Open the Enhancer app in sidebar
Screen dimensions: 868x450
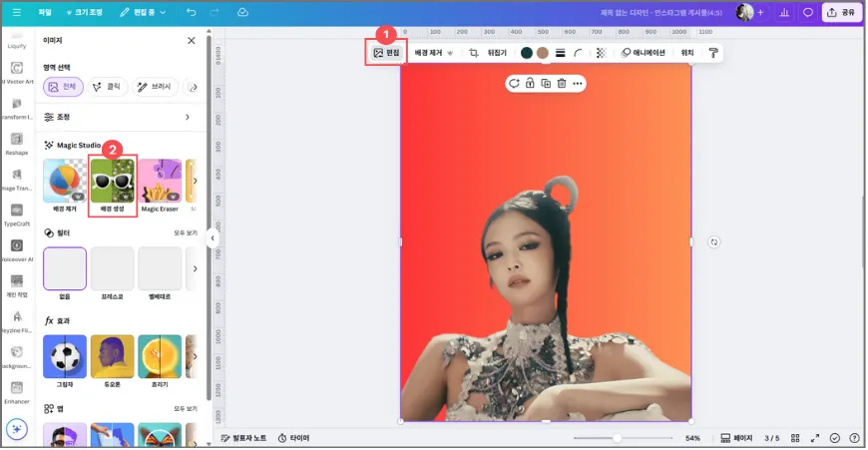coord(17,393)
